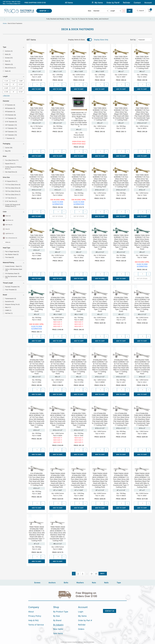Toggle the Display Sizes Only switch
155x644 pixels.
[x=89, y=40]
